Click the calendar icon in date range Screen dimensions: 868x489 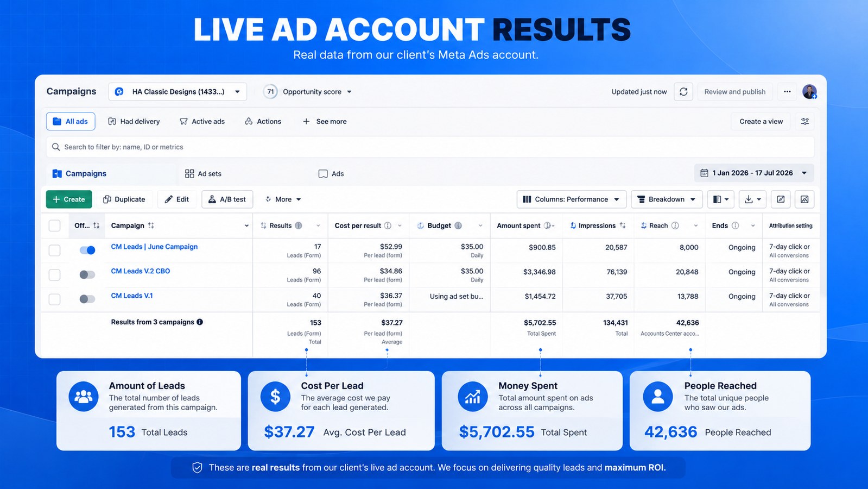tap(704, 173)
